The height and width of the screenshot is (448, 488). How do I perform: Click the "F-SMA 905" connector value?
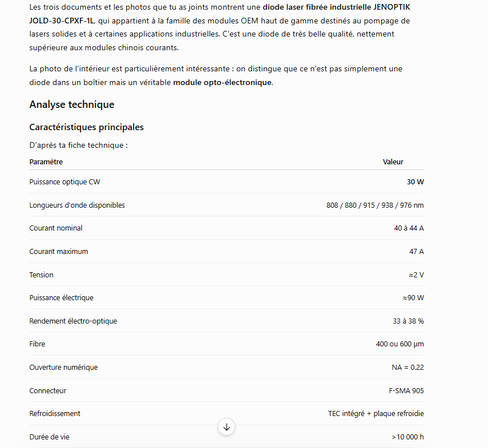[x=406, y=391]
